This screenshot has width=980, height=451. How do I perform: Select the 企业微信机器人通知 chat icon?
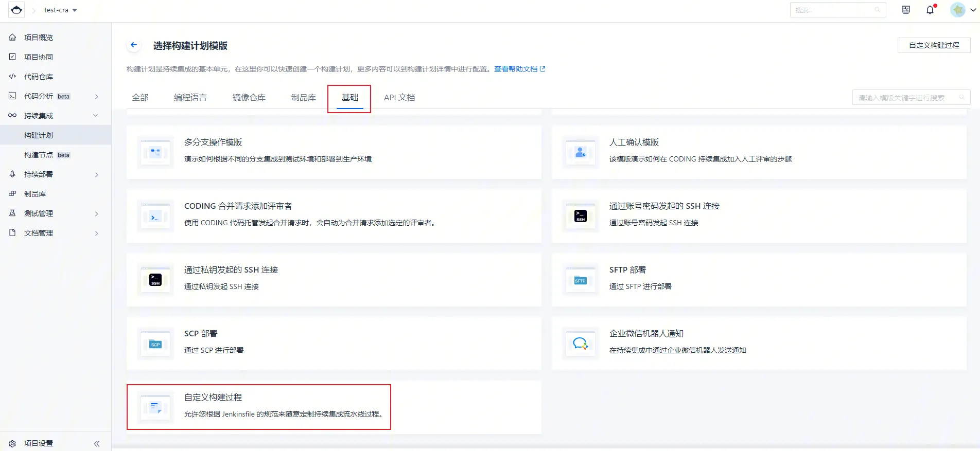click(580, 344)
